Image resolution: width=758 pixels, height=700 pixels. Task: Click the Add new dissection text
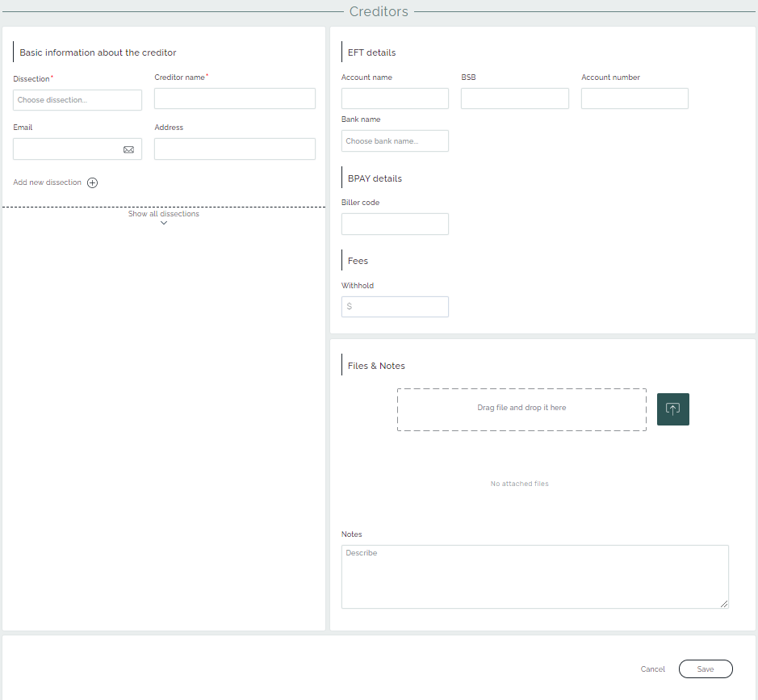coord(48,182)
